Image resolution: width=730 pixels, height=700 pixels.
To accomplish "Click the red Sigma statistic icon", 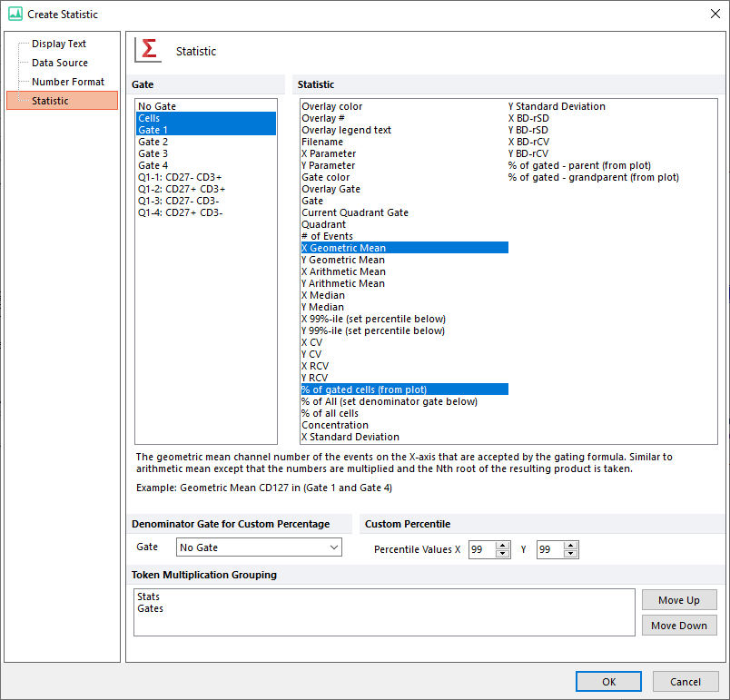I will (148, 50).
